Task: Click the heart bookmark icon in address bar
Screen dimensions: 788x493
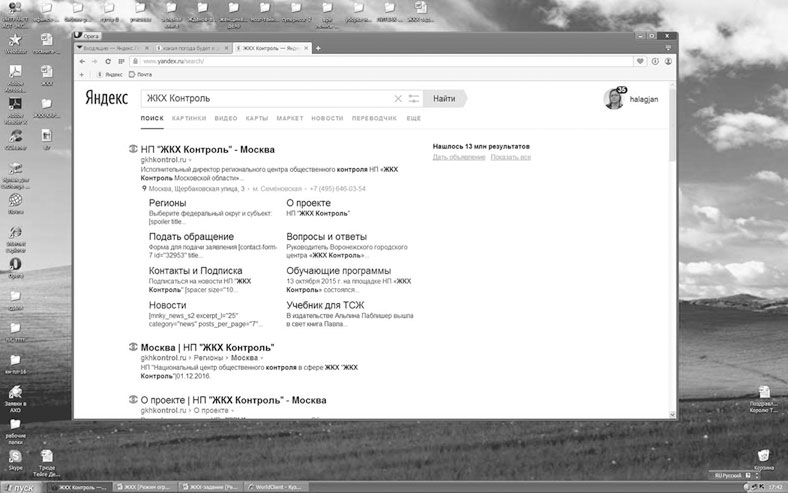Action: pyautogui.click(x=640, y=61)
